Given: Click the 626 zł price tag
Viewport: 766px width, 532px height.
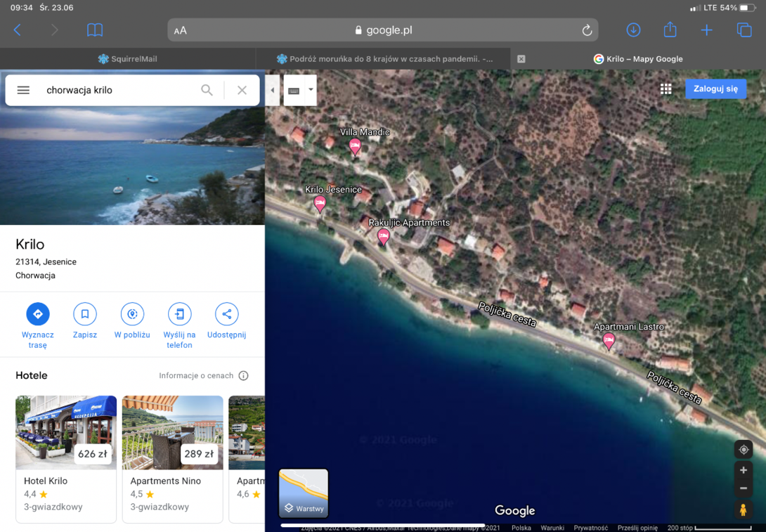Looking at the screenshot, I should 92,454.
